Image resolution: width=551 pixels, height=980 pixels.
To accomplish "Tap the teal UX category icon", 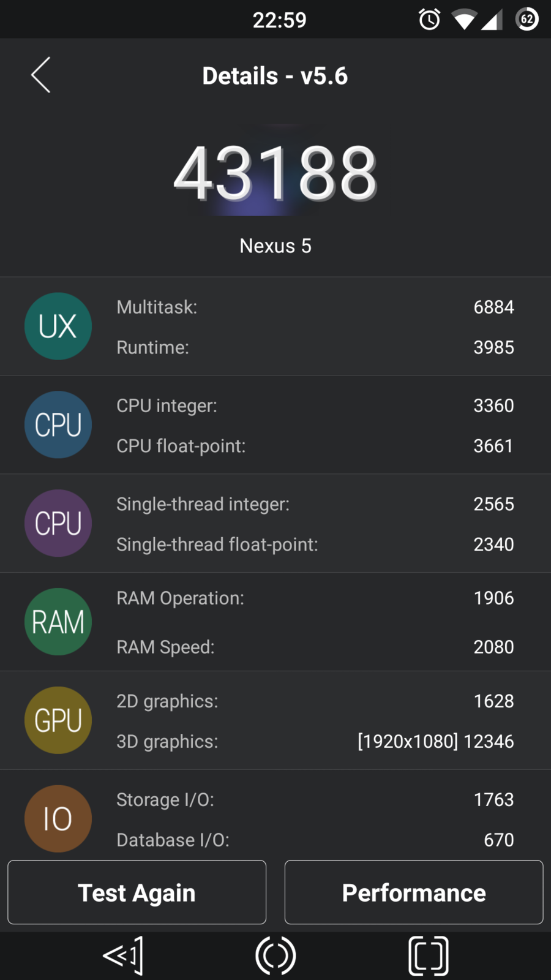I will tap(58, 326).
